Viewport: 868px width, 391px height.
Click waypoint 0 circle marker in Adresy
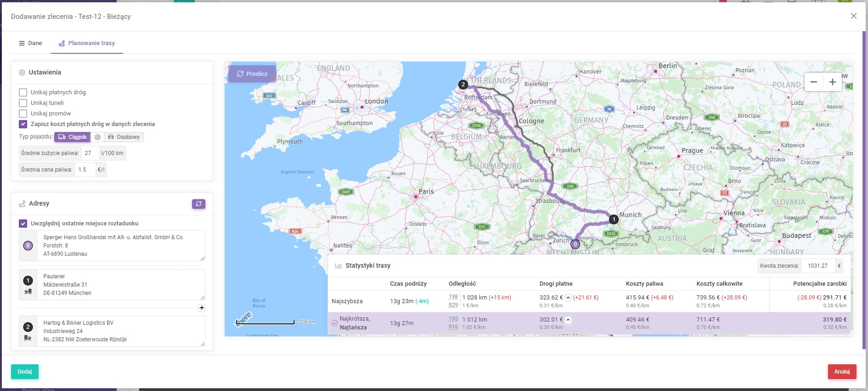coord(28,246)
